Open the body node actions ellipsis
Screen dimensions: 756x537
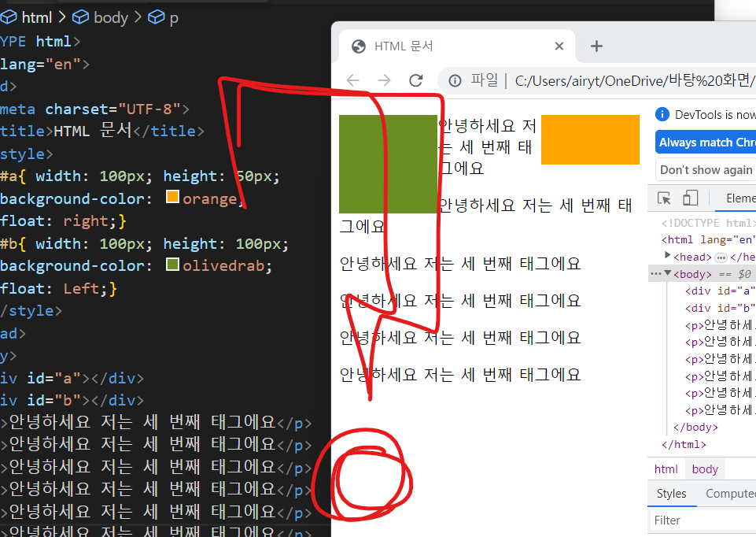pyautogui.click(x=656, y=273)
